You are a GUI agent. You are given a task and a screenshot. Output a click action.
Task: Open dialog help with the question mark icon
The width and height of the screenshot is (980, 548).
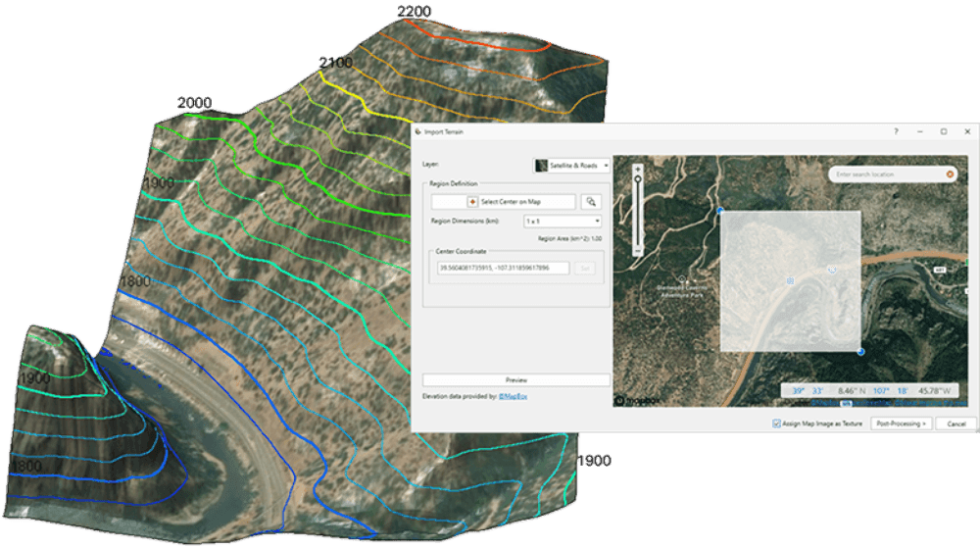coord(896,131)
